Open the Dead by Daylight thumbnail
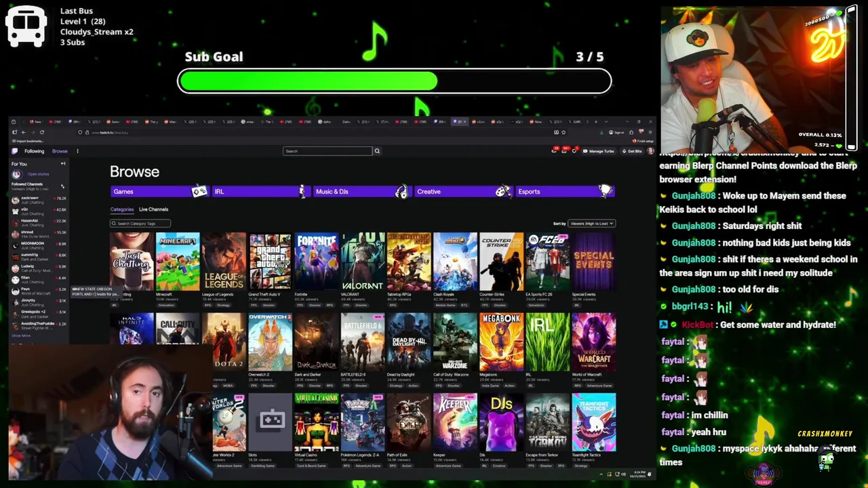 [x=409, y=342]
